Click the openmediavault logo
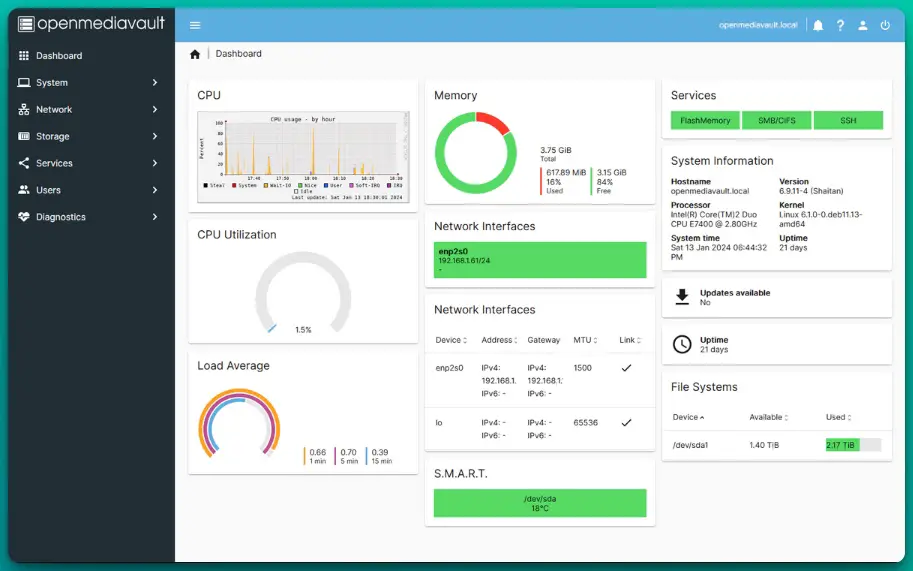Viewport: 913px width, 571px height. click(x=91, y=24)
